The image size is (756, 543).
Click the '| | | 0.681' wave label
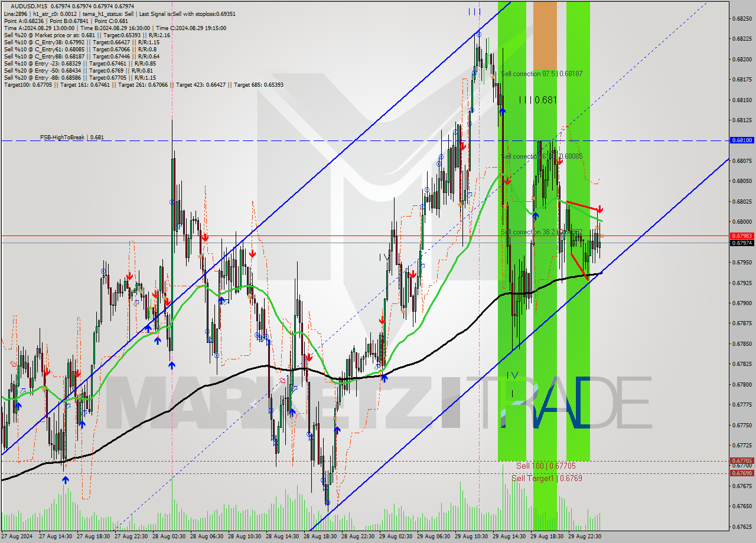(537, 100)
